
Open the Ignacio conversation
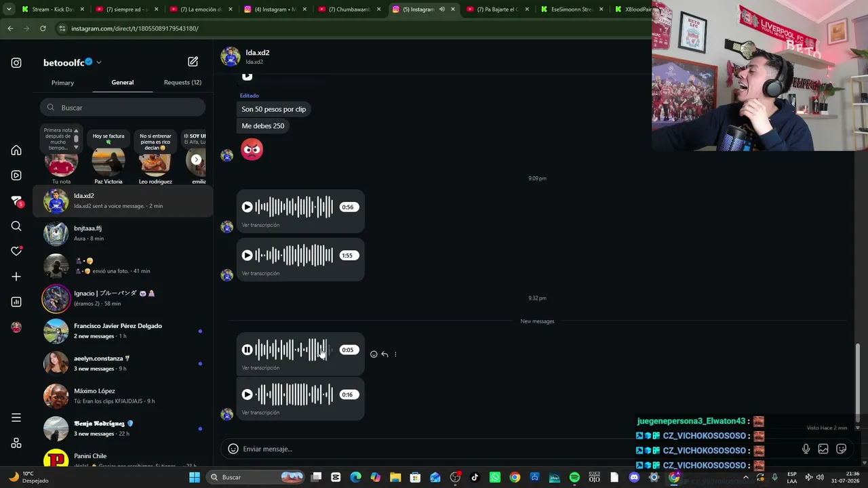pyautogui.click(x=123, y=298)
